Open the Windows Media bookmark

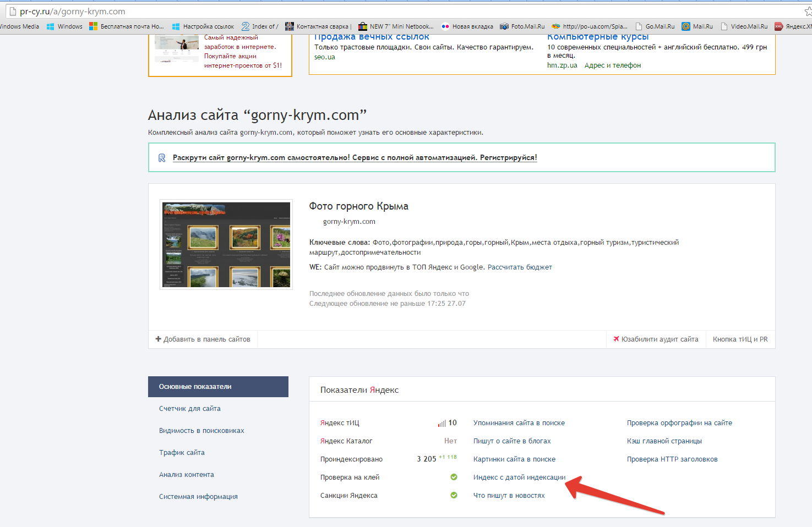pyautogui.click(x=19, y=26)
